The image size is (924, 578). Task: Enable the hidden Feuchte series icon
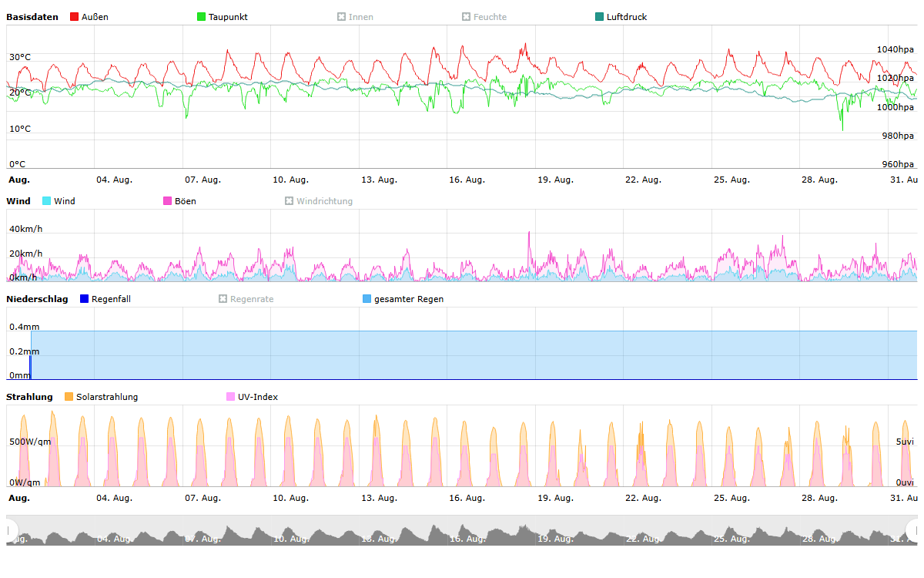click(466, 17)
